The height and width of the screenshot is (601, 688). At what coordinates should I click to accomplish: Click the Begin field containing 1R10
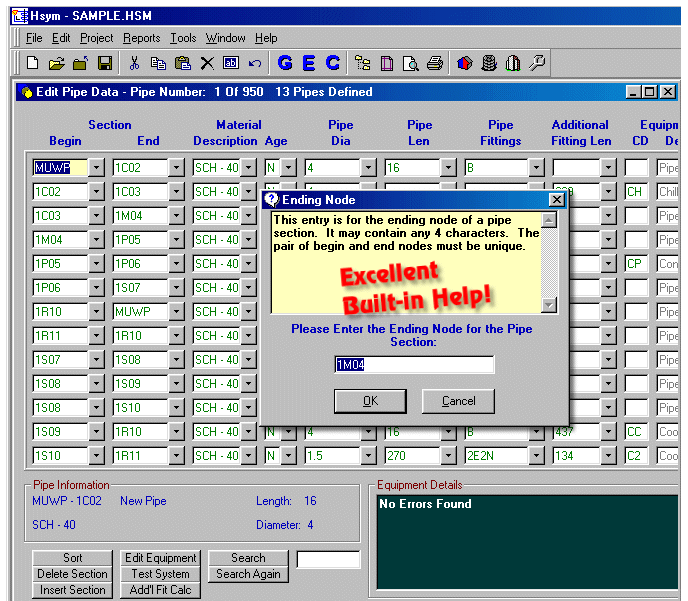pos(61,312)
